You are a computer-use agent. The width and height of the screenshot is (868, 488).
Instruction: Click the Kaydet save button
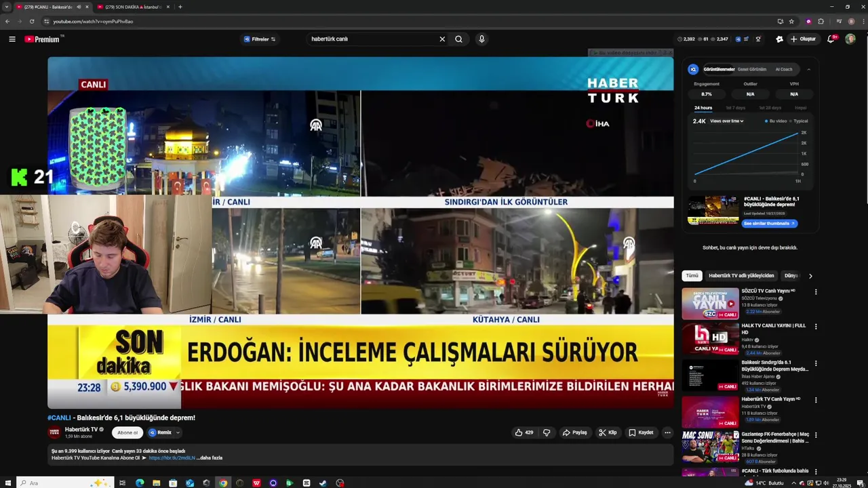pos(641,432)
